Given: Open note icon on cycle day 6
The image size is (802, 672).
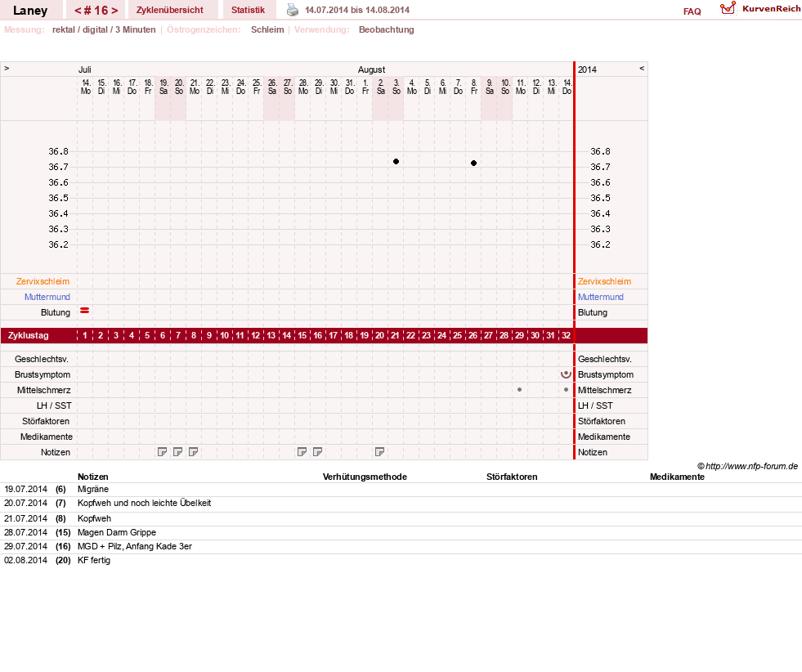Looking at the screenshot, I should coord(162,452).
